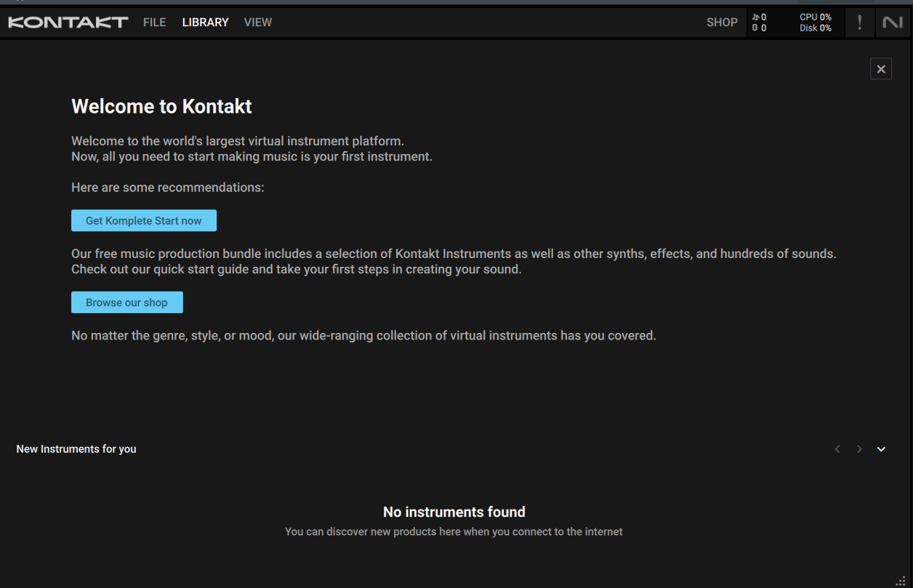913x588 pixels.
Task: Click the Kontakt logo
Action: click(68, 23)
